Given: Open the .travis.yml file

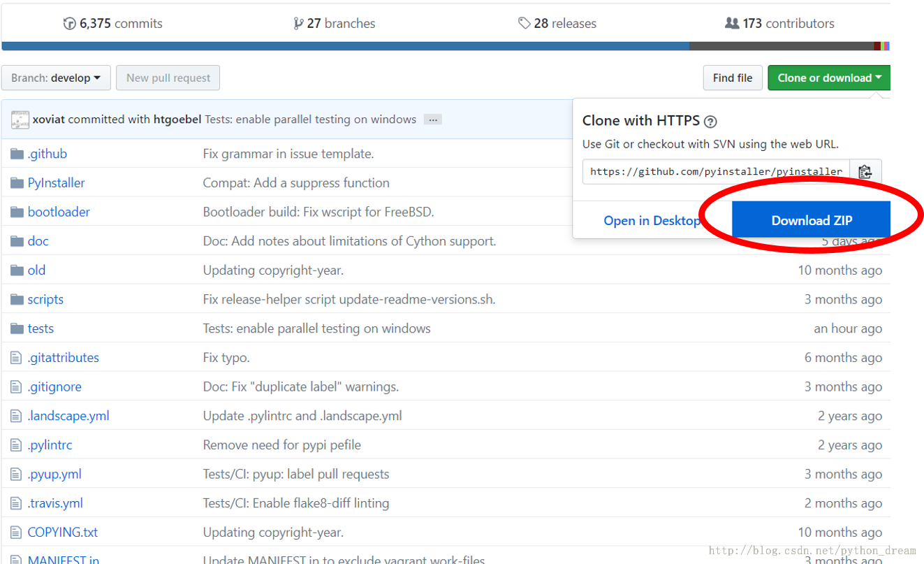Looking at the screenshot, I should 55,503.
